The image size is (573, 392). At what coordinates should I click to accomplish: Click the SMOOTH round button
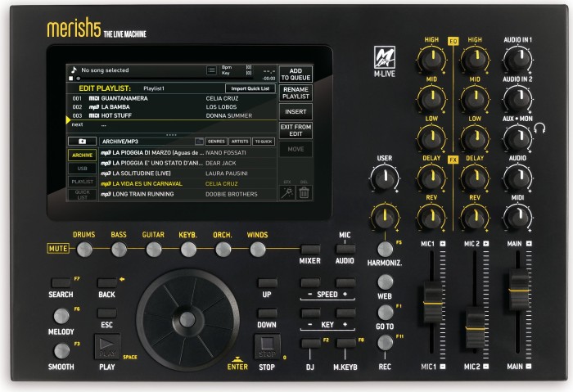[x=61, y=351]
